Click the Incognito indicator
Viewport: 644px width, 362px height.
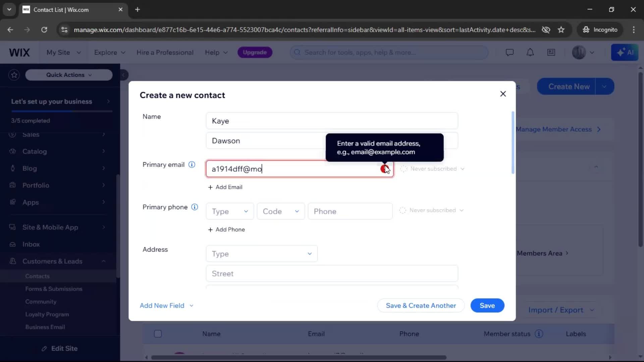(x=600, y=30)
